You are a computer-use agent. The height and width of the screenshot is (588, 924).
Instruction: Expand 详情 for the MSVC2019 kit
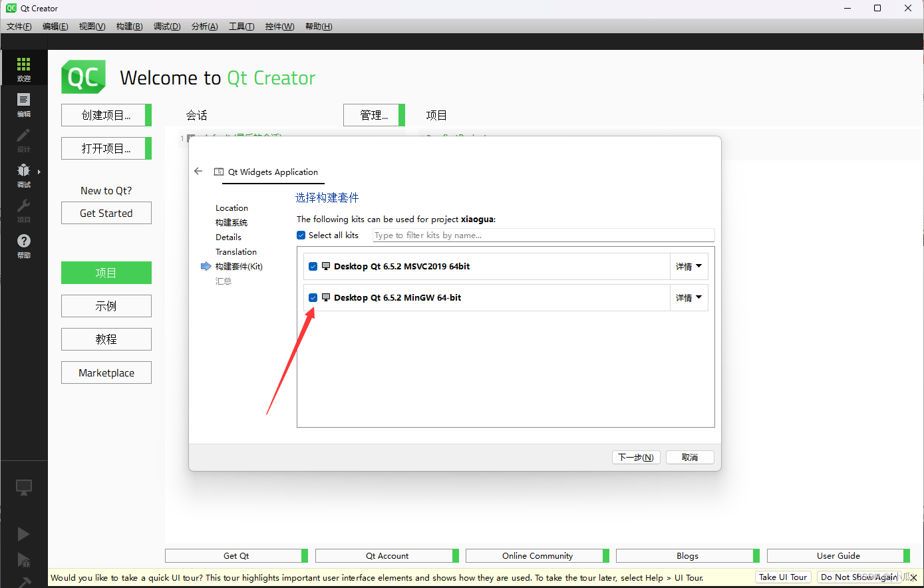click(689, 266)
